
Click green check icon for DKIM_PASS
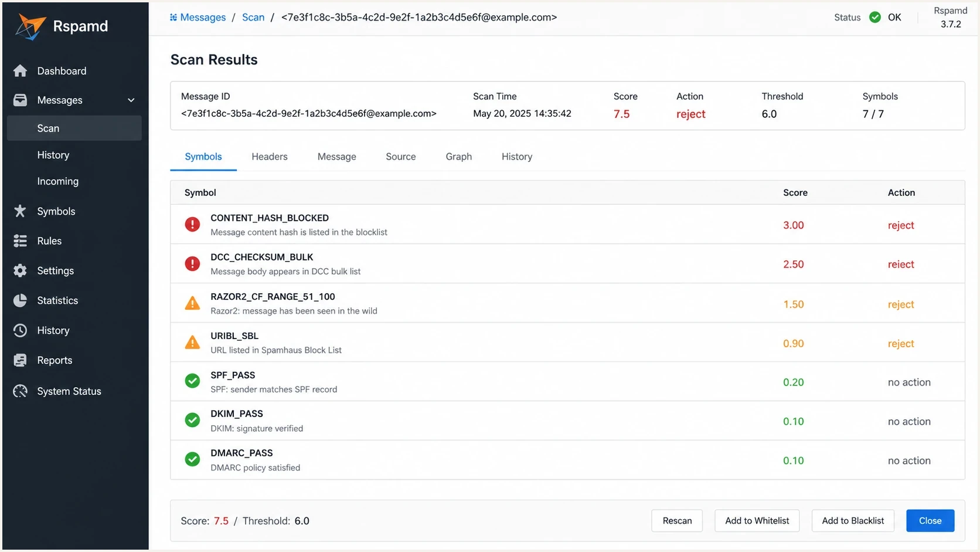[192, 421]
